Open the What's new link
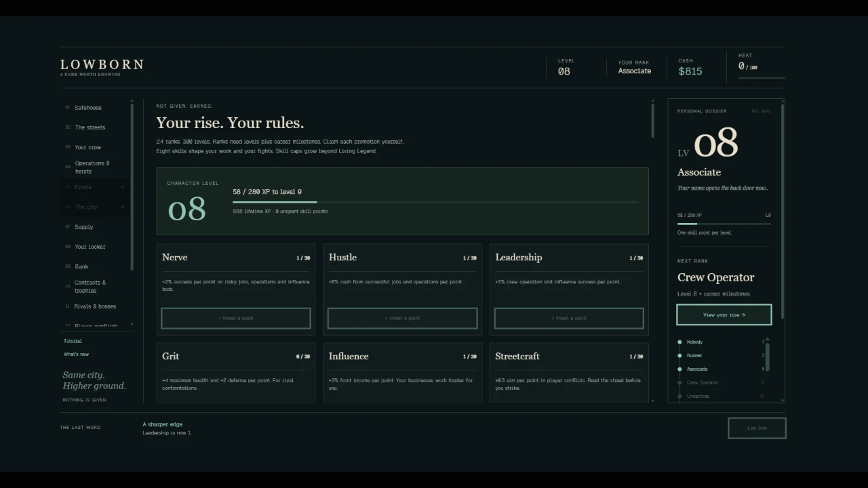The width and height of the screenshot is (868, 488). 76,354
